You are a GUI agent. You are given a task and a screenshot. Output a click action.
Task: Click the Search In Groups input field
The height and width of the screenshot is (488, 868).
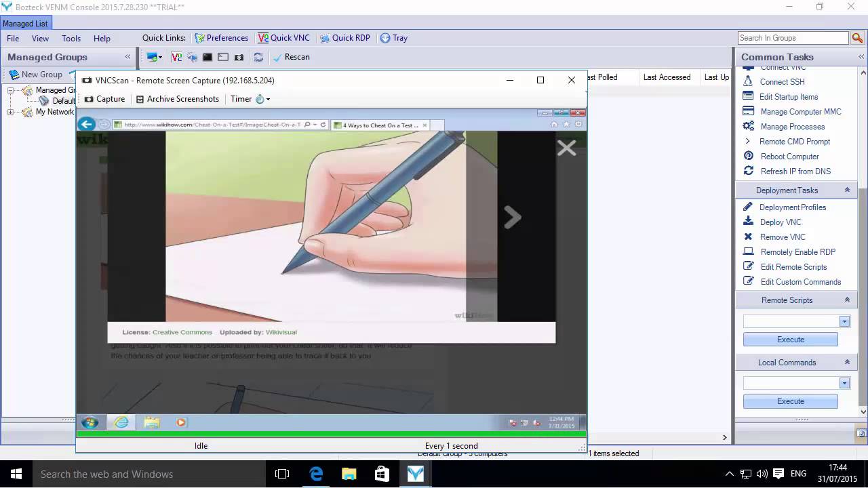[x=793, y=38]
